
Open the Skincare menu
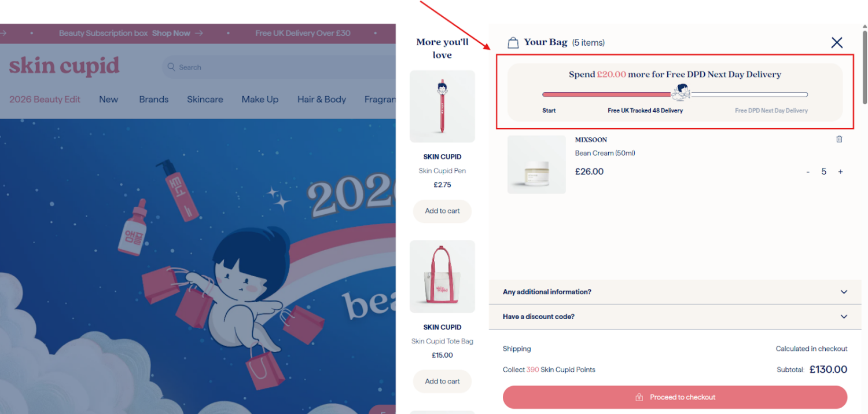(x=205, y=100)
